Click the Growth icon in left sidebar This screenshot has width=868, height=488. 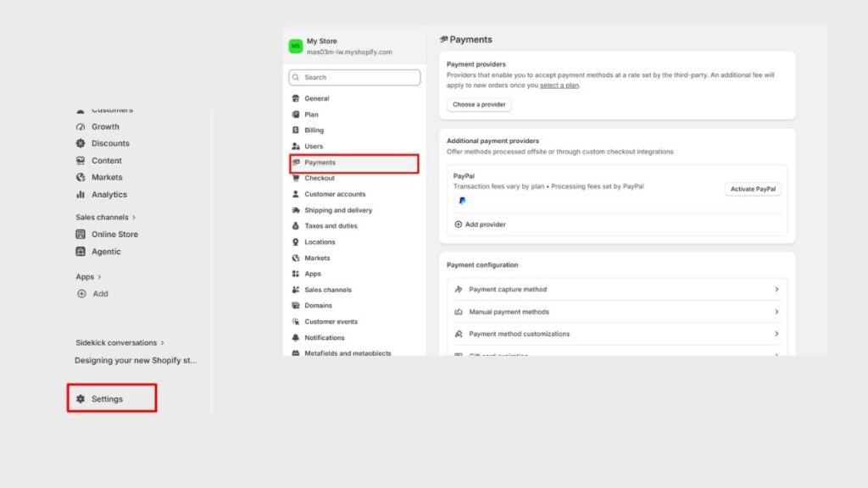click(81, 127)
